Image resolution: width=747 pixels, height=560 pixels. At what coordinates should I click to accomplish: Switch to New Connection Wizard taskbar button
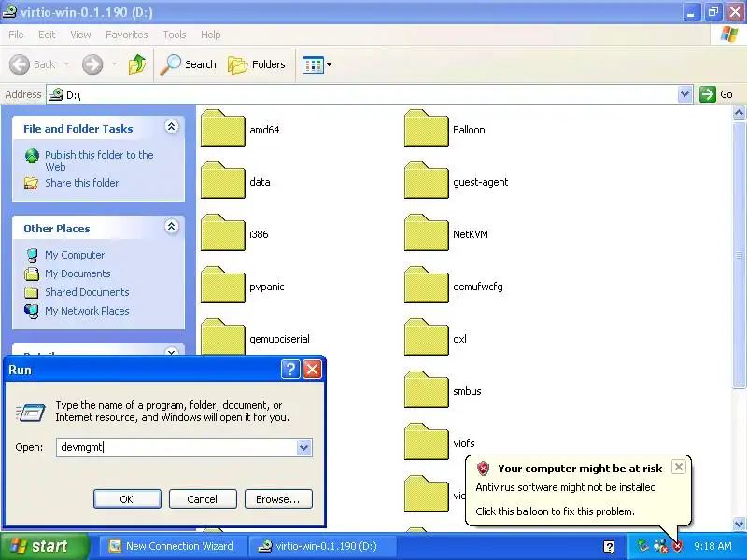pyautogui.click(x=172, y=546)
